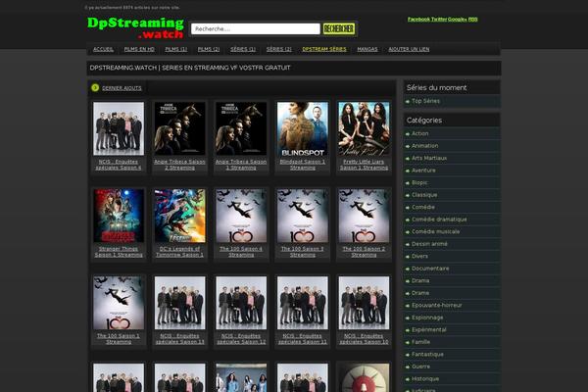Select the Historique category
The height and width of the screenshot is (392, 588).
point(425,379)
